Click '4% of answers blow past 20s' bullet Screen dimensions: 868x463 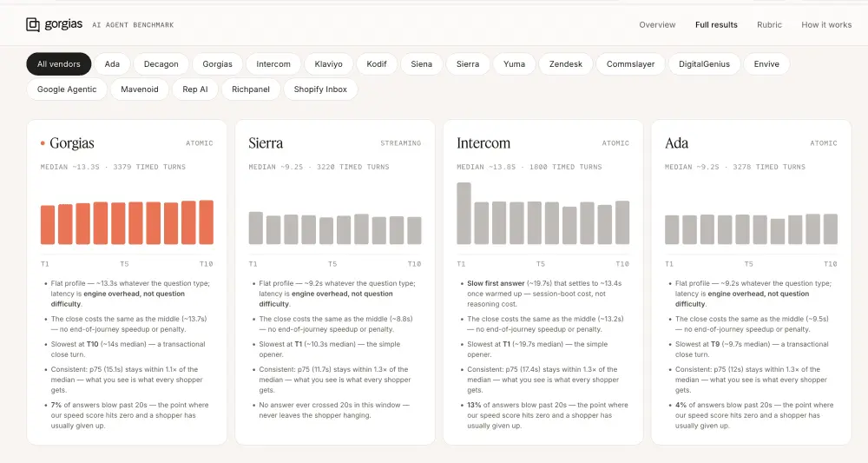coord(754,415)
